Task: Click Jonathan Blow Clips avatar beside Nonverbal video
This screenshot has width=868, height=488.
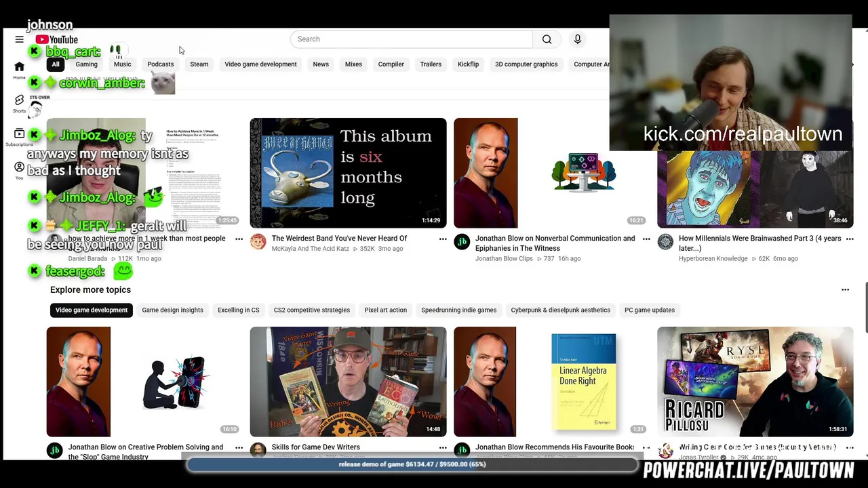Action: (x=462, y=242)
